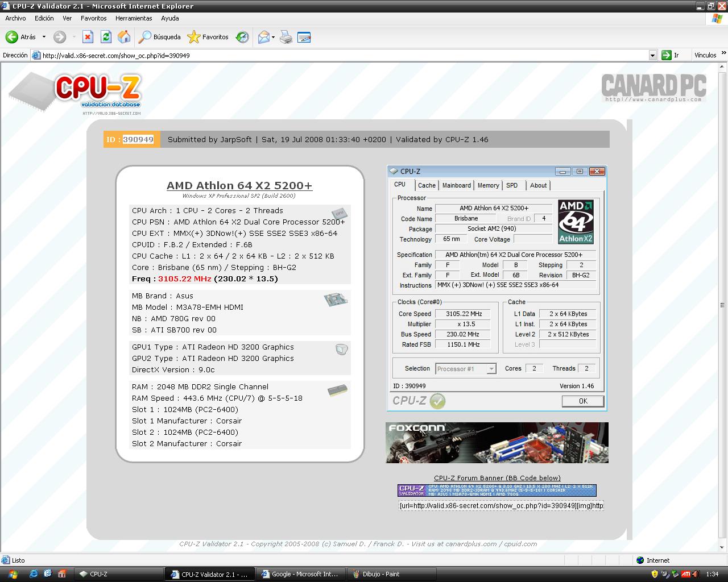Click the Edit page toolbar icon
This screenshot has width=728, height=582.
tap(304, 37)
